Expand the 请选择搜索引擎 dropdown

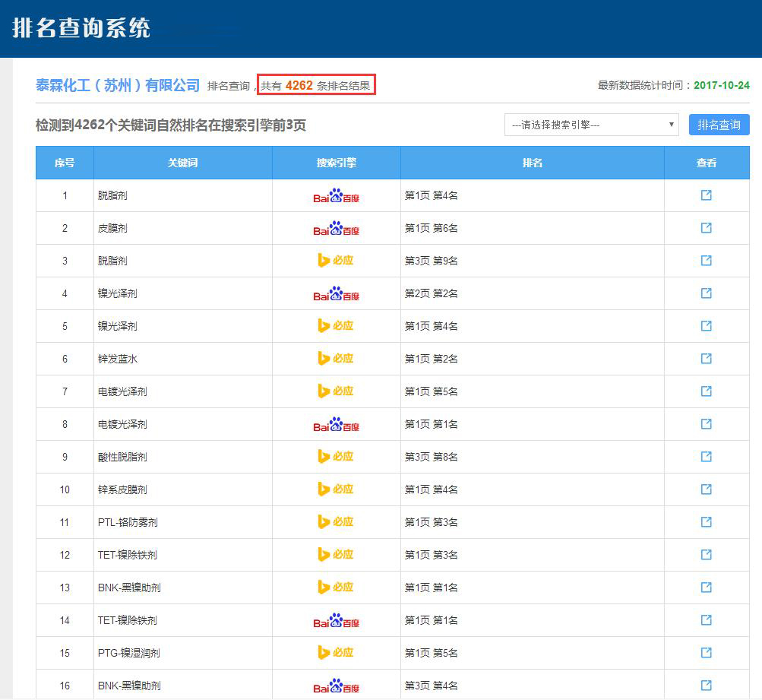pos(591,125)
